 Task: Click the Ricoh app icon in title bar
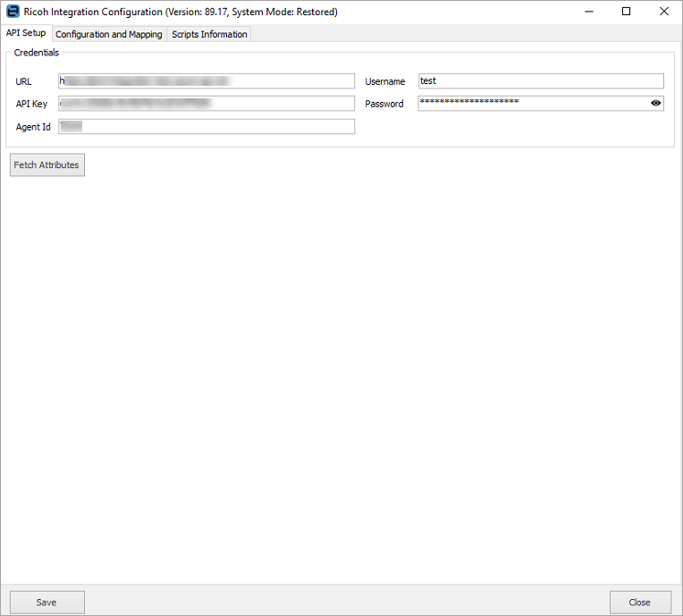pos(13,12)
